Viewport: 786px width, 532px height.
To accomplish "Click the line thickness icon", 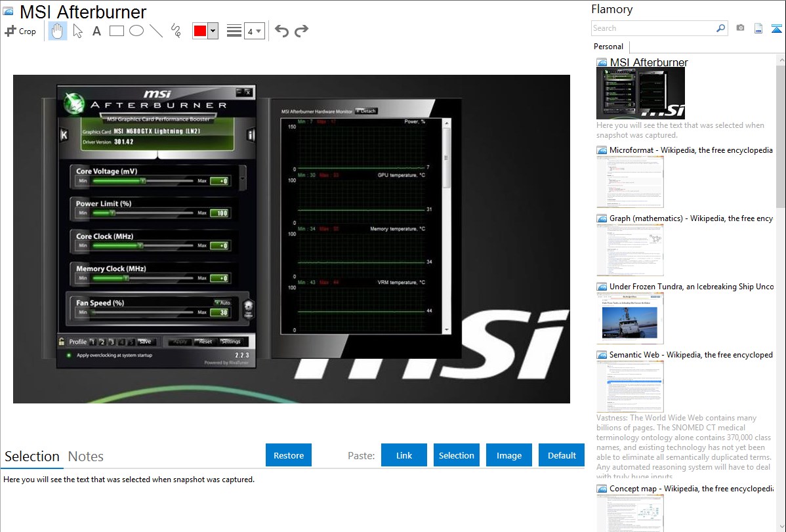I will (234, 31).
